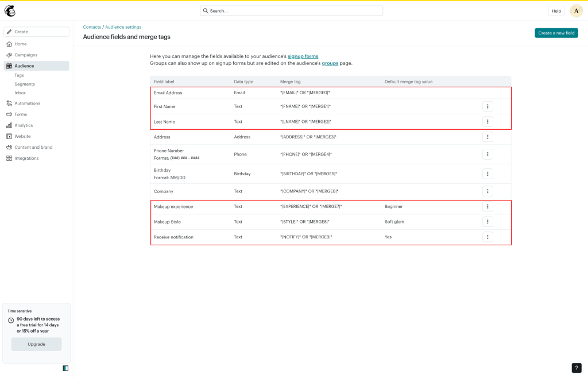Click the Email Address field label
The height and width of the screenshot is (378, 588).
coord(168,92)
